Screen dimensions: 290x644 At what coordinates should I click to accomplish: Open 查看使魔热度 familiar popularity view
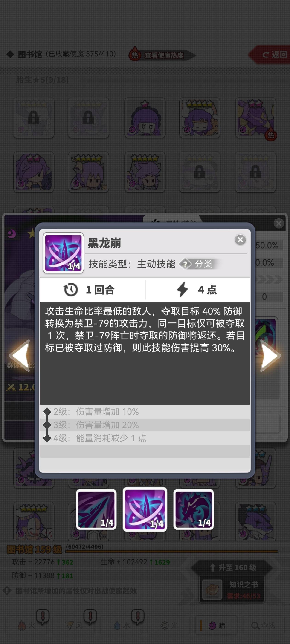click(x=162, y=55)
